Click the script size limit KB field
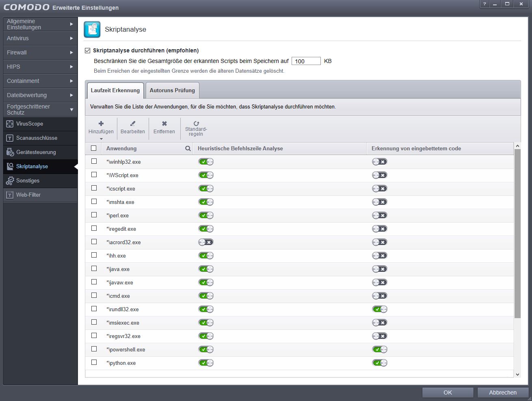 point(306,61)
